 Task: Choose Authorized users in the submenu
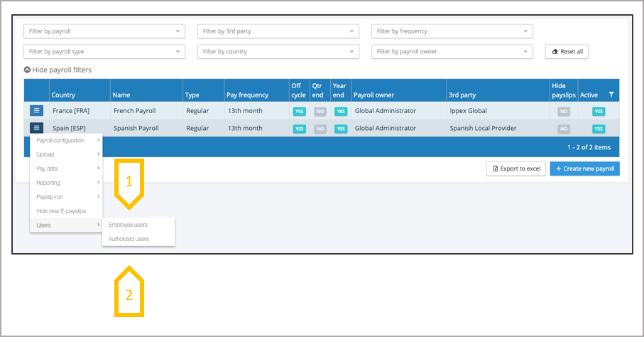tap(129, 239)
